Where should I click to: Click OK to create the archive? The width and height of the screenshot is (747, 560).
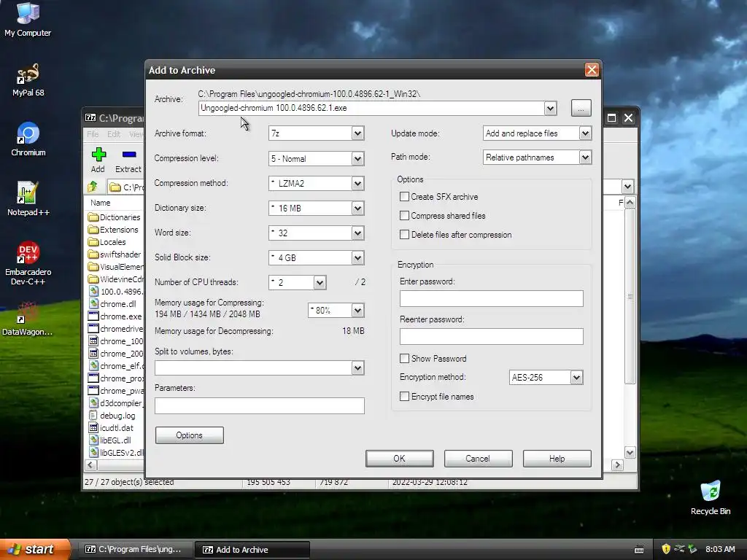click(399, 459)
